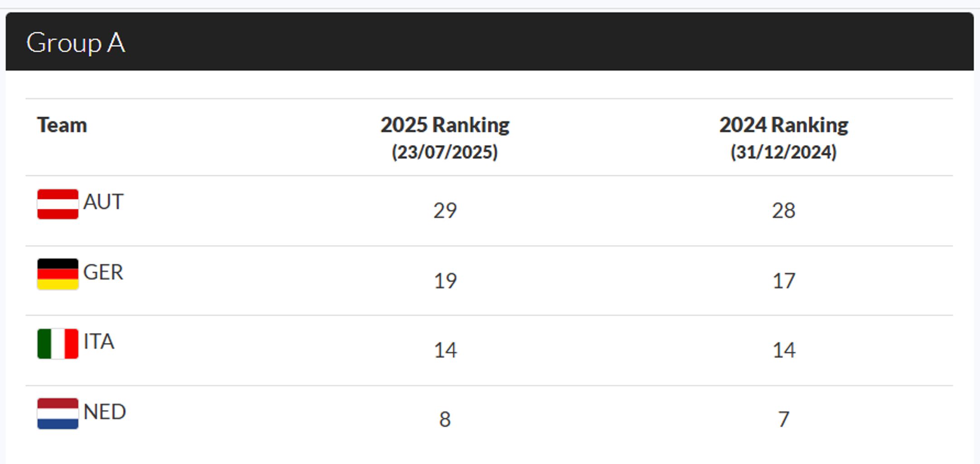Select the AUT team name
This screenshot has width=980, height=464.
point(103,202)
